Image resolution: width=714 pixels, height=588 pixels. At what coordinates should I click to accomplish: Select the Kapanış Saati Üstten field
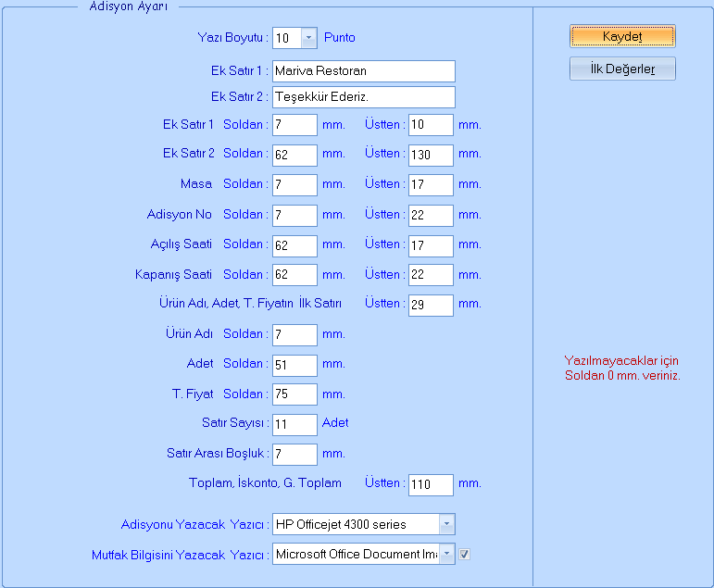(431, 275)
